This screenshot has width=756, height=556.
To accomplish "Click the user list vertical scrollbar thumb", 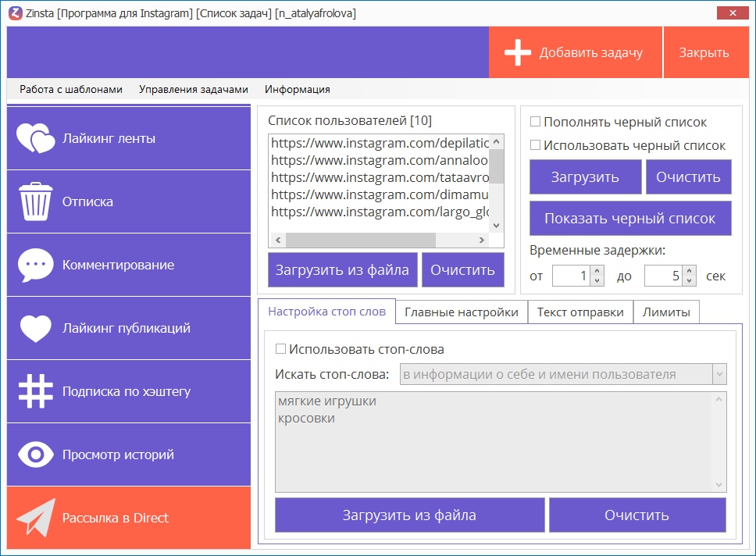I will pyautogui.click(x=497, y=166).
